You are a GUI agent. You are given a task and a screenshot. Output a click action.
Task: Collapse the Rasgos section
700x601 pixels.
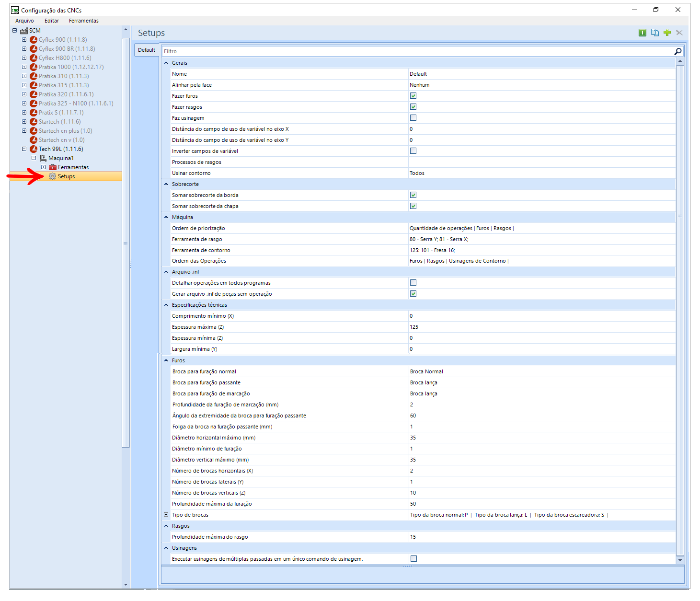[x=166, y=526]
